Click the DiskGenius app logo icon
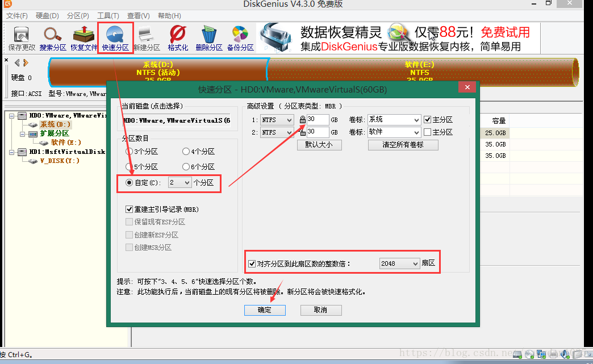The image size is (593, 364). 7,4
